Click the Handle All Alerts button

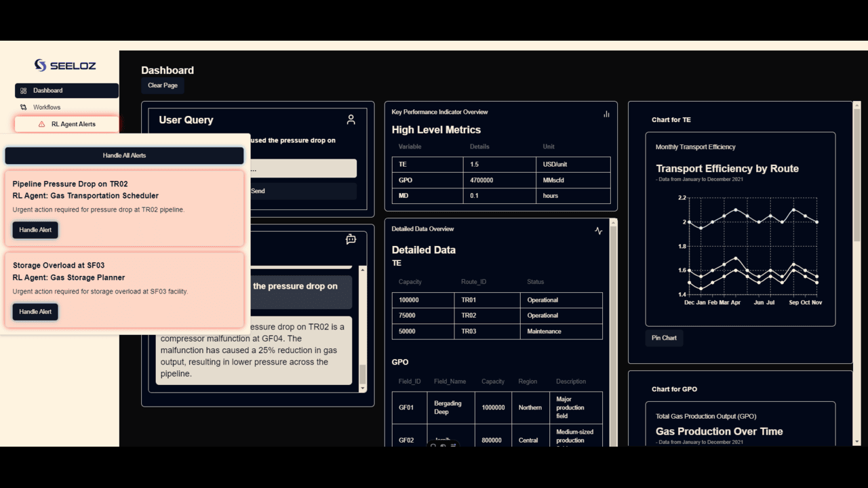click(124, 155)
